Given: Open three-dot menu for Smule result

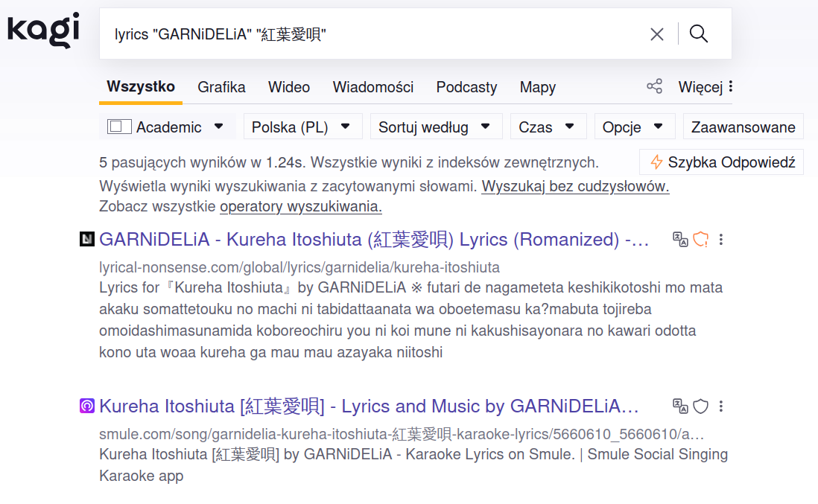Looking at the screenshot, I should 720,406.
